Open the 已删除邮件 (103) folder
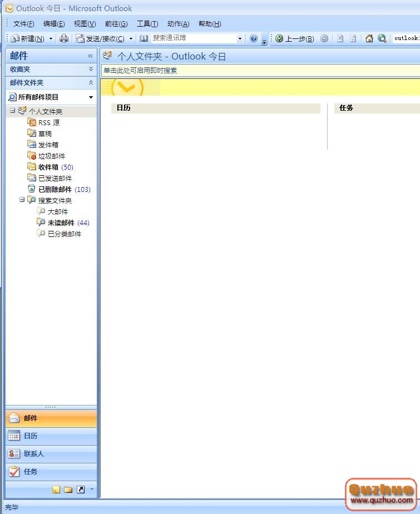Screen dimensions: 420x514 coord(65,190)
